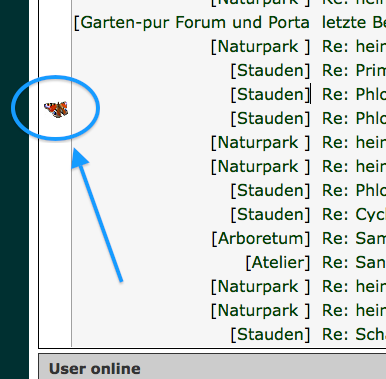
Task: Open the 'Re: Prim...' post subject
Action: [x=354, y=70]
